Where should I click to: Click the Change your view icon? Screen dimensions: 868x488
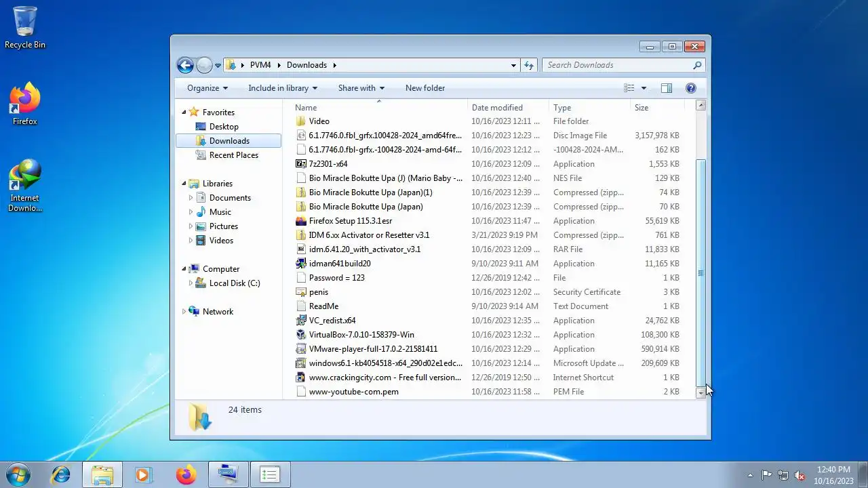[x=629, y=88]
